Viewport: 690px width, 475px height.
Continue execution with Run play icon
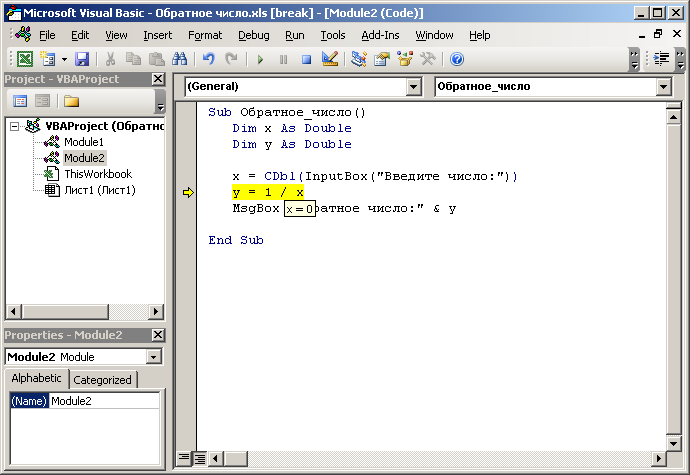260,59
